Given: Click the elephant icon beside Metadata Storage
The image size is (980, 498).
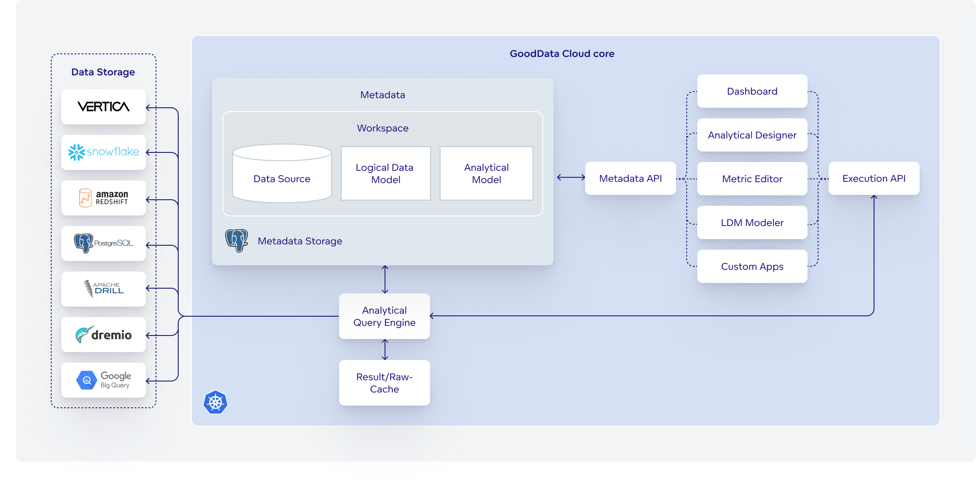Looking at the screenshot, I should (x=237, y=240).
